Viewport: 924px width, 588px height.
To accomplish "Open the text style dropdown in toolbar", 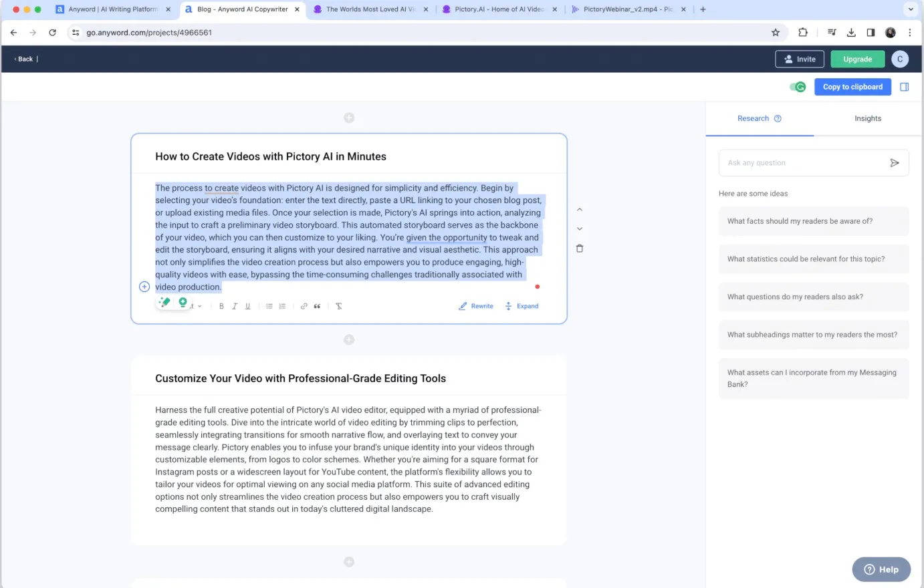I will point(195,306).
